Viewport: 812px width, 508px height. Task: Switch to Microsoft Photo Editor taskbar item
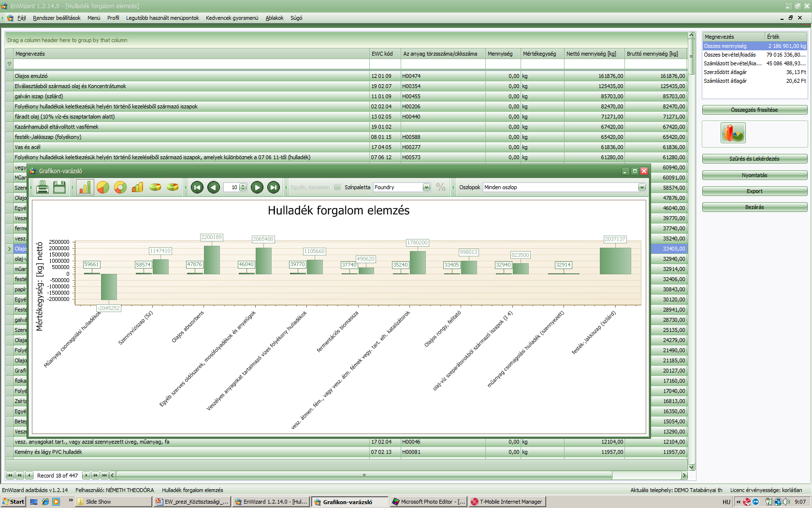coord(428,502)
